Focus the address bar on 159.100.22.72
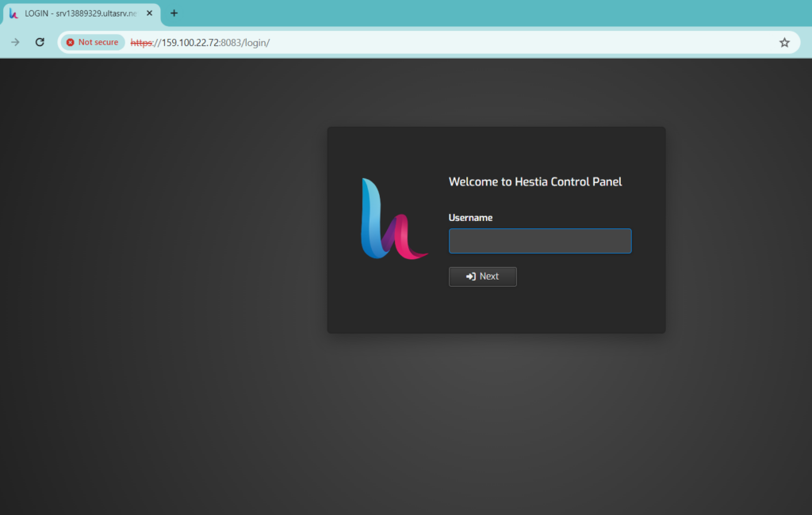Image resolution: width=812 pixels, height=515 pixels. coord(190,43)
